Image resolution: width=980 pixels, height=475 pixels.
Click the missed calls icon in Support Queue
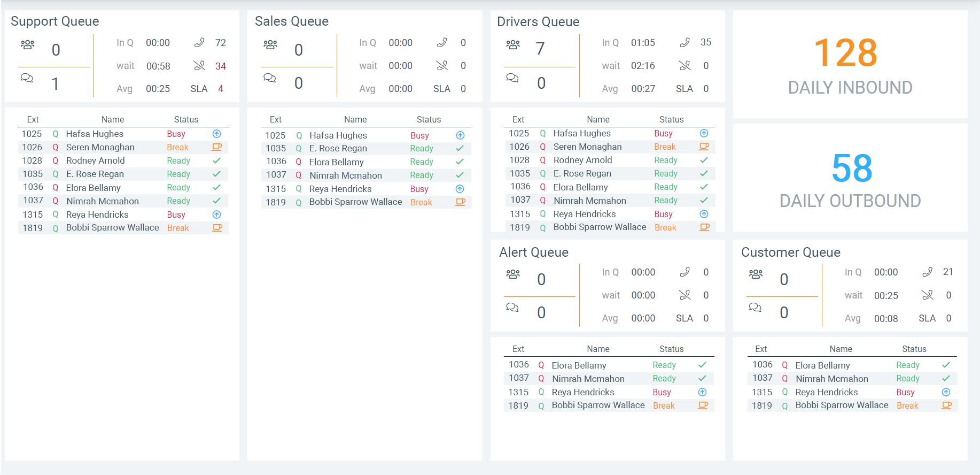(x=199, y=66)
